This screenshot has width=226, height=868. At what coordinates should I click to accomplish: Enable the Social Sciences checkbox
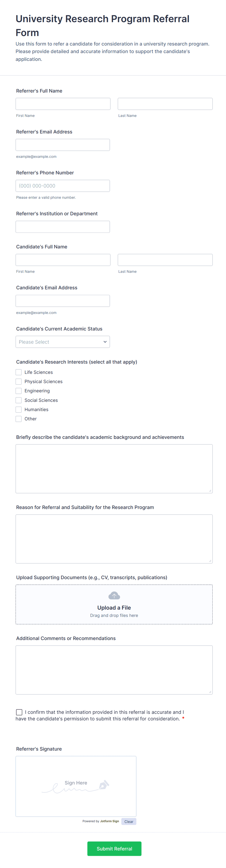click(18, 400)
